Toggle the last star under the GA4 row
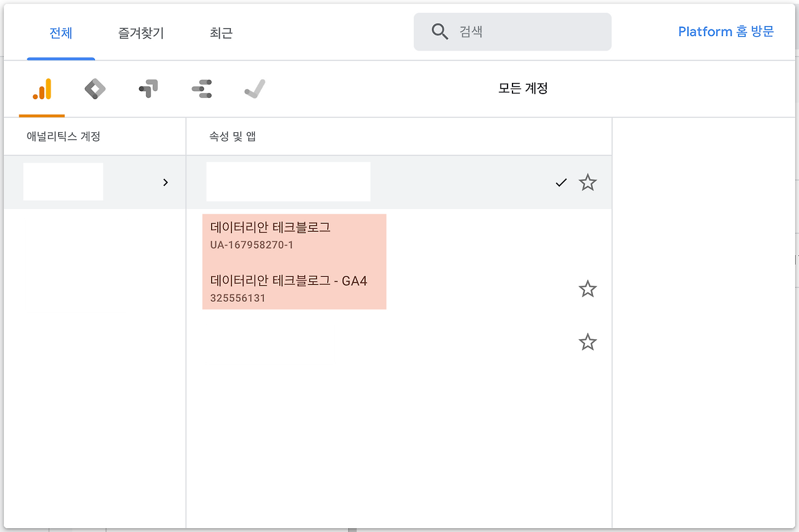 (587, 342)
